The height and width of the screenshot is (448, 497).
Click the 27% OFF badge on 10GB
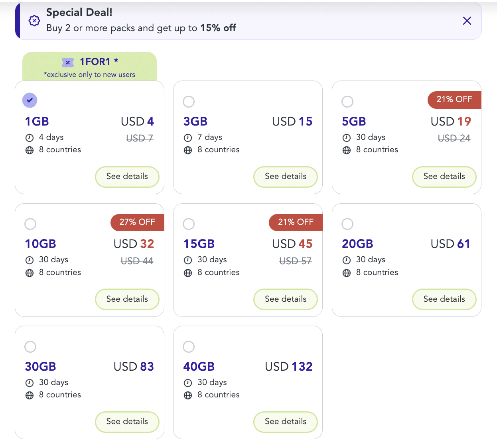[x=137, y=222]
